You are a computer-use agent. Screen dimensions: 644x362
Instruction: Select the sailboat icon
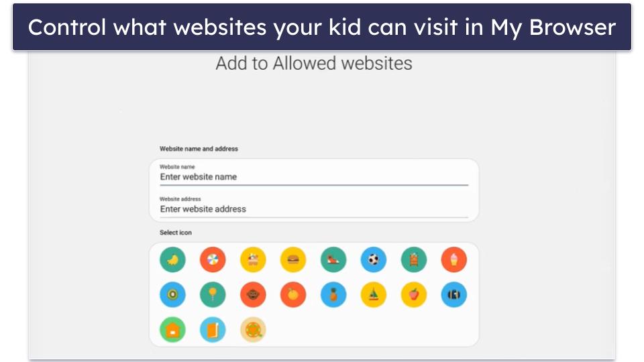[374, 294]
